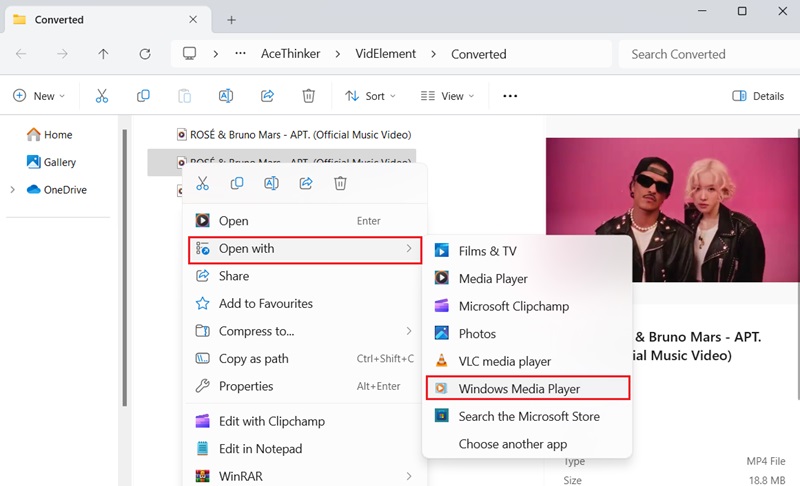Viewport: 800px width, 486px height.
Task: Click Share in context menu
Action: tap(305, 276)
